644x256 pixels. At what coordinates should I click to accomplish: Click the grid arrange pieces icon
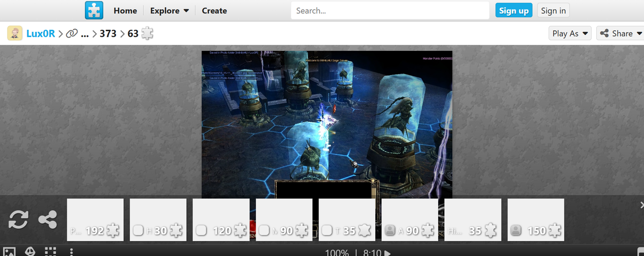(50, 251)
